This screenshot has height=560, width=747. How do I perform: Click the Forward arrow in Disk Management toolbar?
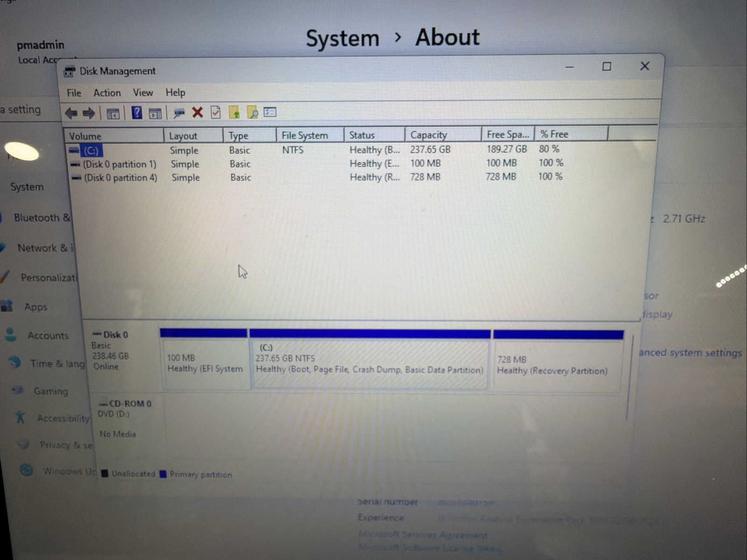(89, 113)
